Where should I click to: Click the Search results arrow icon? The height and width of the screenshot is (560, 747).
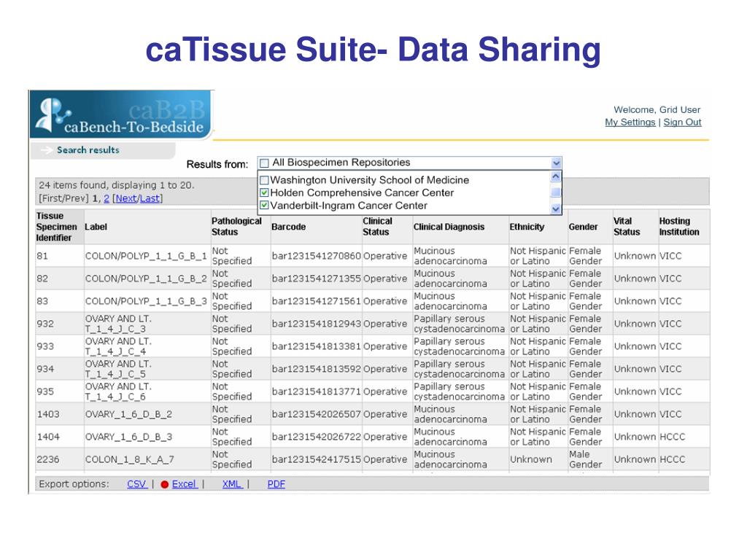46,150
